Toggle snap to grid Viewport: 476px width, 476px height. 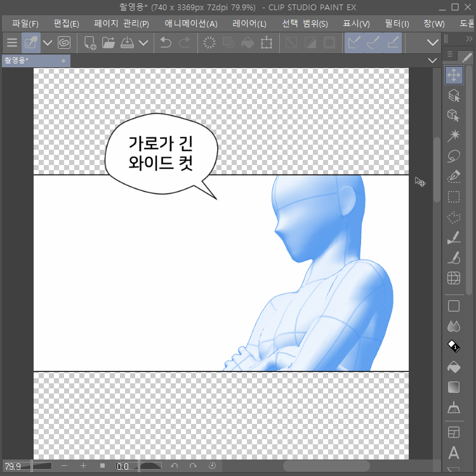392,43
